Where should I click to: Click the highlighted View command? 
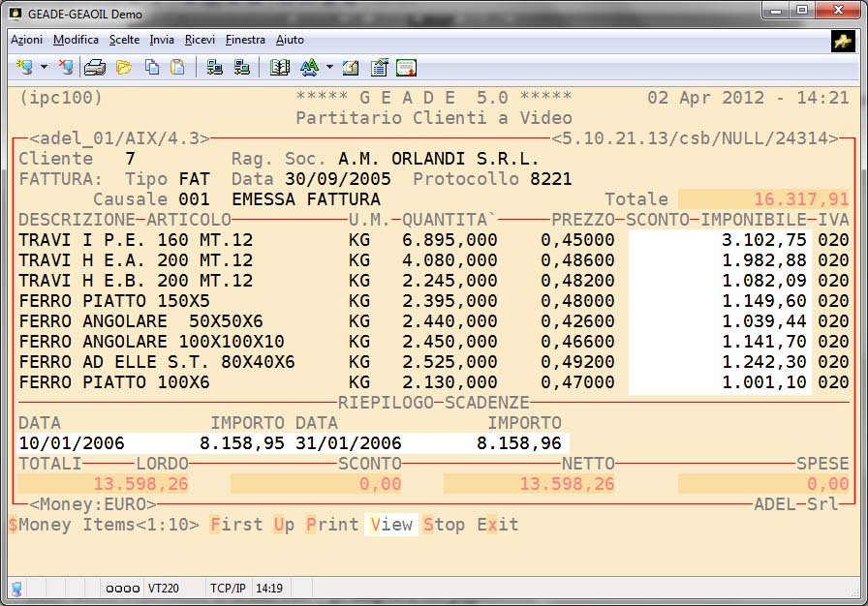pos(391,525)
